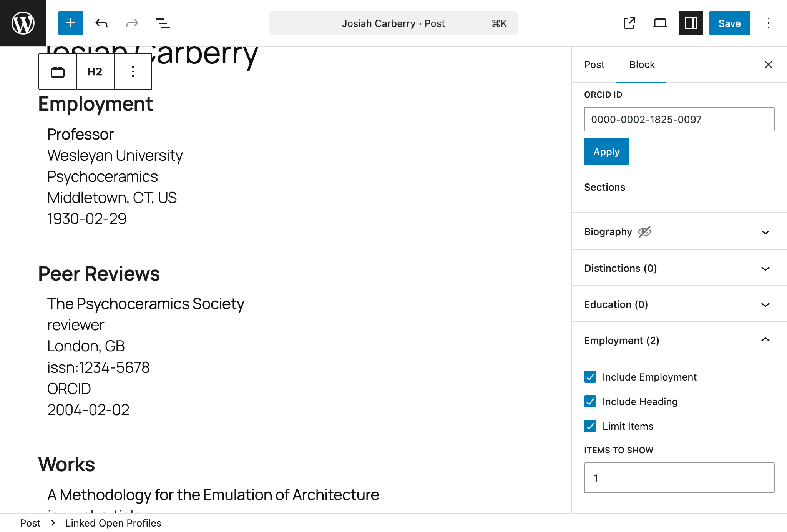Viewport: 787px width, 532px height.
Task: Change heading level with H2 button
Action: pos(95,72)
